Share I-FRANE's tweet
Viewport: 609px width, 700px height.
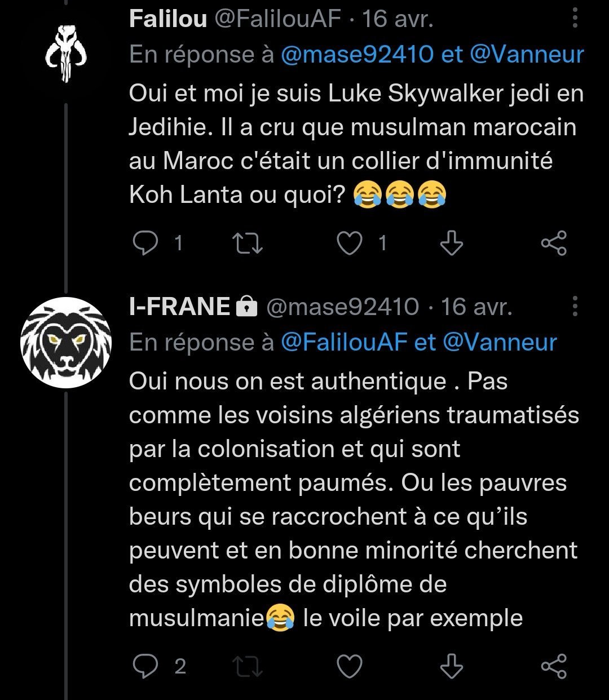(553, 666)
